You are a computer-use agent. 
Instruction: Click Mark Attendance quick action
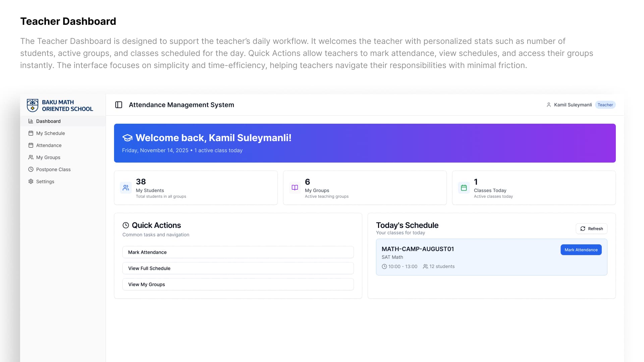coord(238,252)
